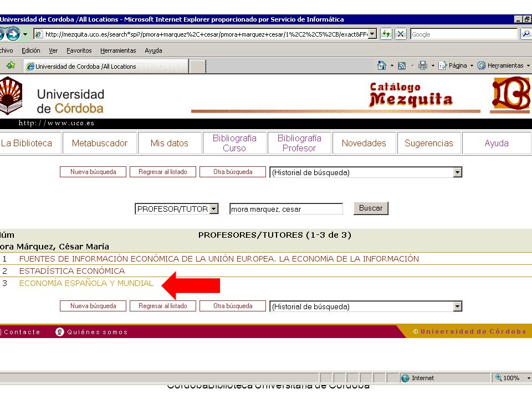The width and height of the screenshot is (532, 399).
Task: Open the Edición menu
Action: coord(31,50)
